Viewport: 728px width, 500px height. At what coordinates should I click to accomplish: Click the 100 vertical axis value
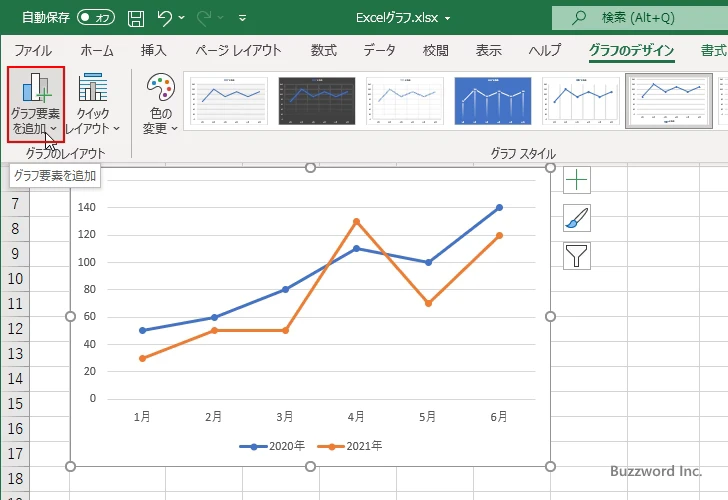[x=87, y=262]
